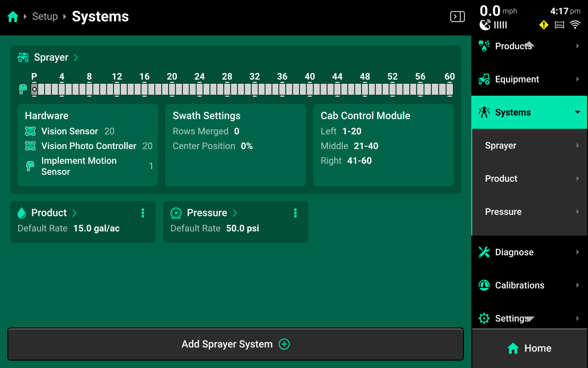Click the boom section bar near row 32

pyautogui.click(x=254, y=89)
